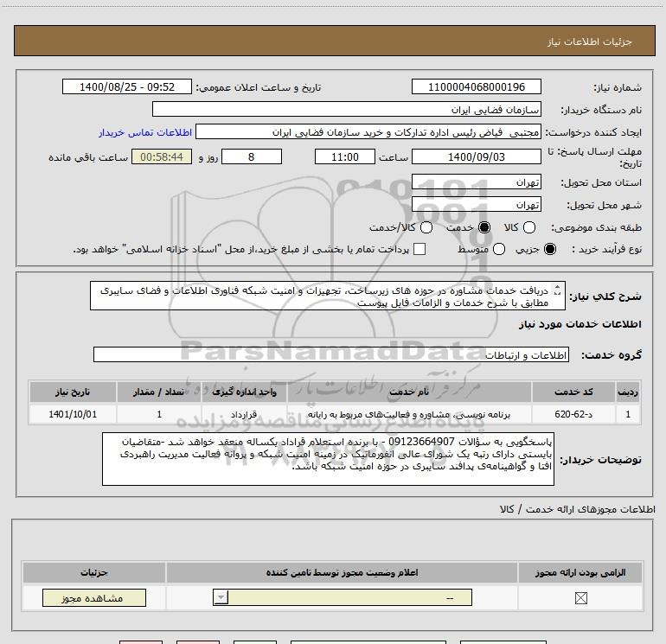Click the request number field 1100004068000196

476,86
